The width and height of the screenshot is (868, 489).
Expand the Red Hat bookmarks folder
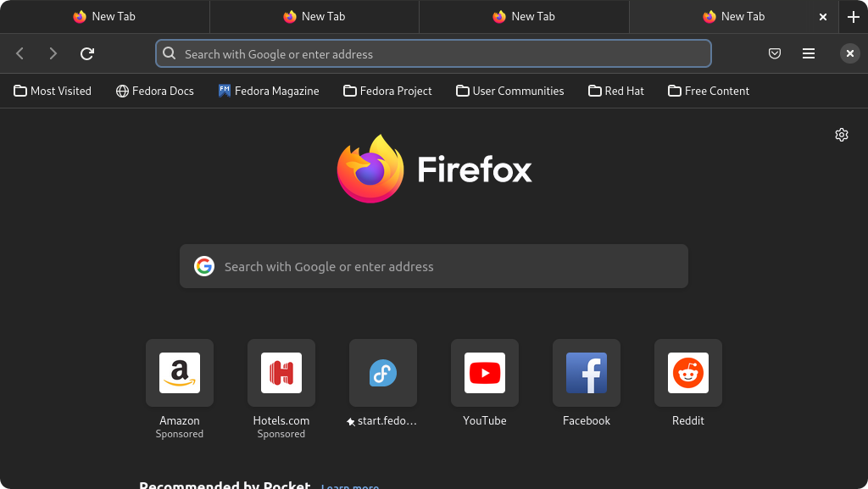616,91
